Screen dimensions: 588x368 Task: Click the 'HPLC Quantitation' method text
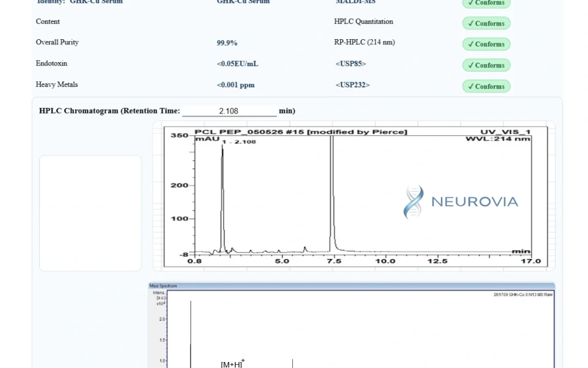(x=364, y=21)
